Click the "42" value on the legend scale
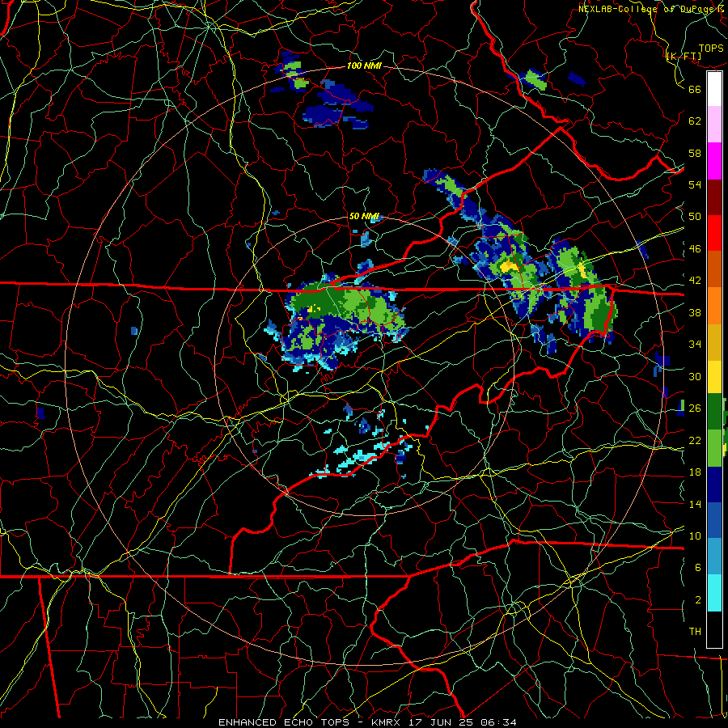Viewport: 728px width, 728px height. click(695, 281)
